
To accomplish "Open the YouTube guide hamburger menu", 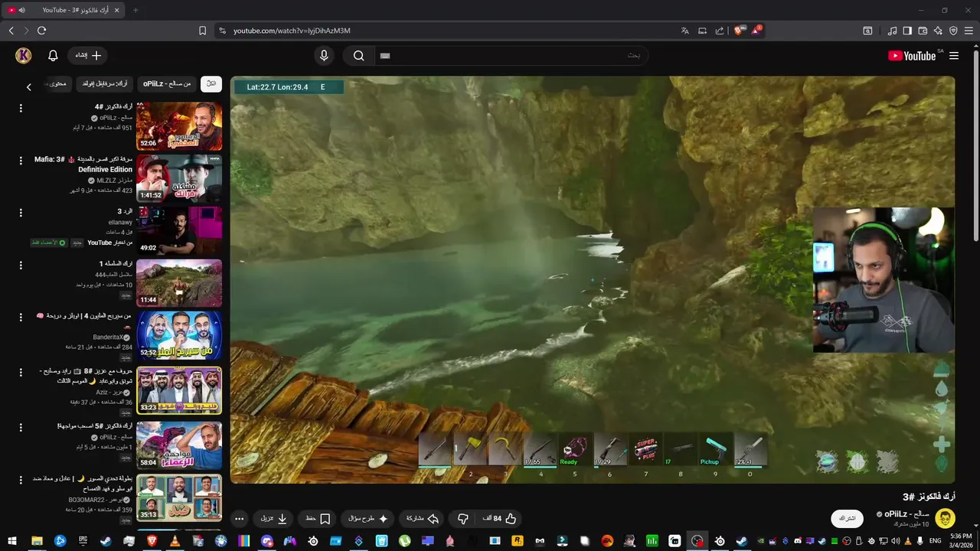I will coord(954,56).
